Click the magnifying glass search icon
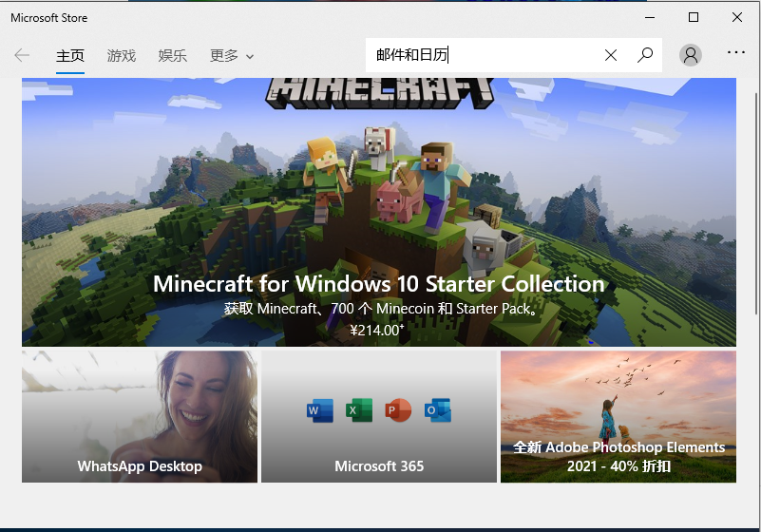761x532 pixels. point(645,55)
